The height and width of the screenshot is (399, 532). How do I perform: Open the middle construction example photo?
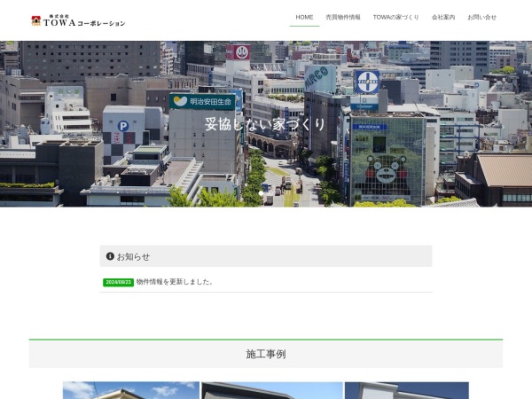click(x=271, y=390)
